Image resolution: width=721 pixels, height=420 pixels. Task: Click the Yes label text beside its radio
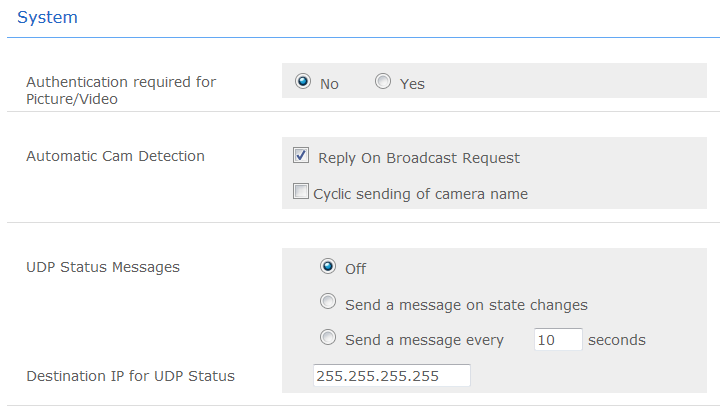coord(412,84)
